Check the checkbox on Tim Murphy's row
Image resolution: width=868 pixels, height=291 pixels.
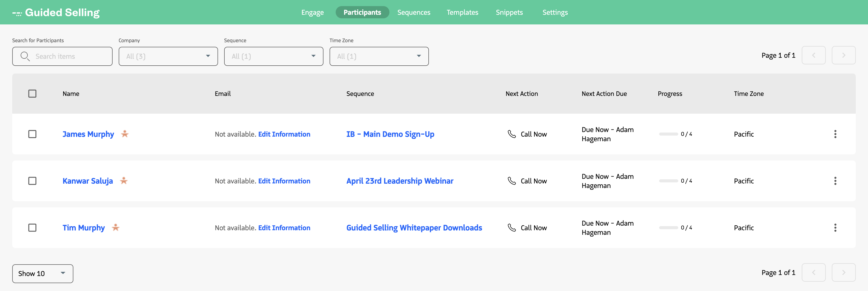(x=32, y=227)
